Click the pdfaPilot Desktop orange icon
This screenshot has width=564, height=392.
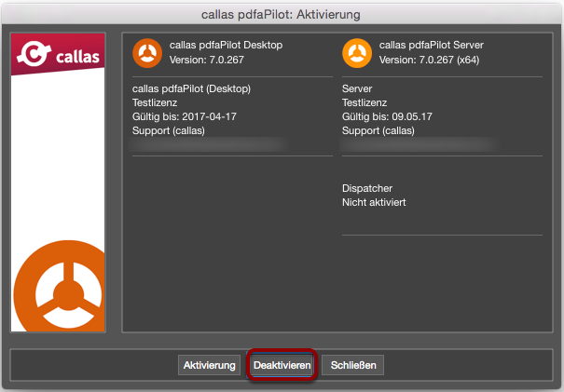147,53
